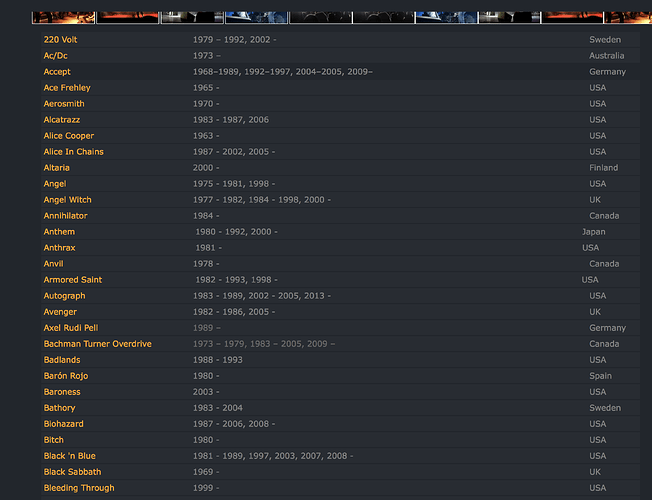652x500 pixels.
Task: Click Sweden in the 220 Volt row
Action: click(x=605, y=40)
